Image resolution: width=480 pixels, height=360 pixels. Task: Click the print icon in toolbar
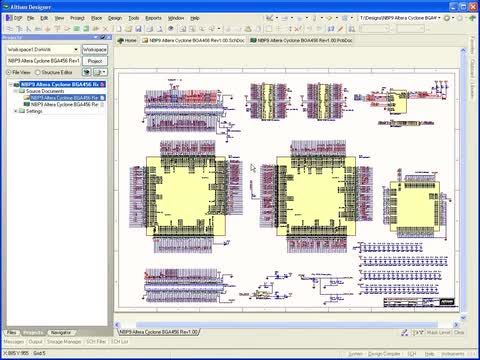[x=150, y=29]
